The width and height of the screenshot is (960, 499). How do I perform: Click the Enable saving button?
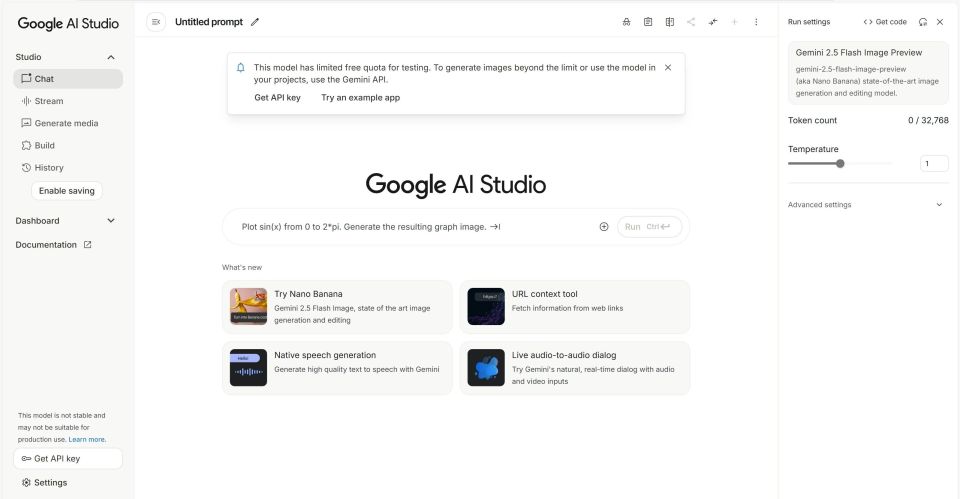point(67,190)
